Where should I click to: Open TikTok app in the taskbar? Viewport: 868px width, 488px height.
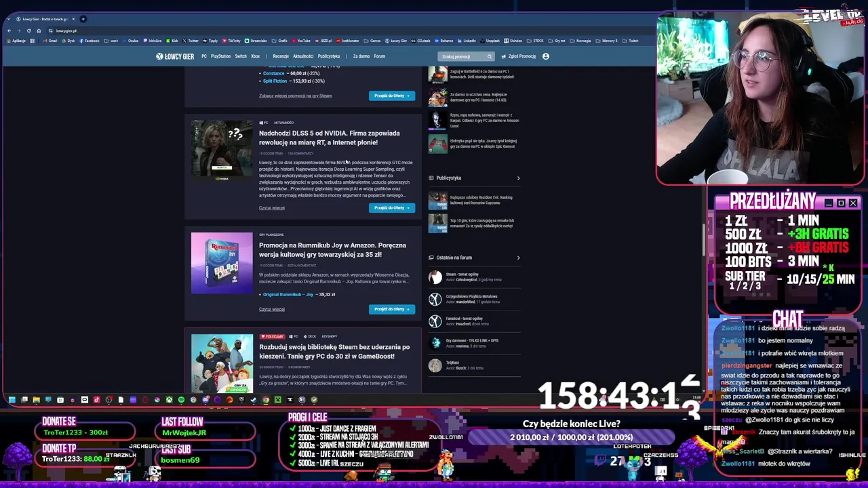pos(96,400)
